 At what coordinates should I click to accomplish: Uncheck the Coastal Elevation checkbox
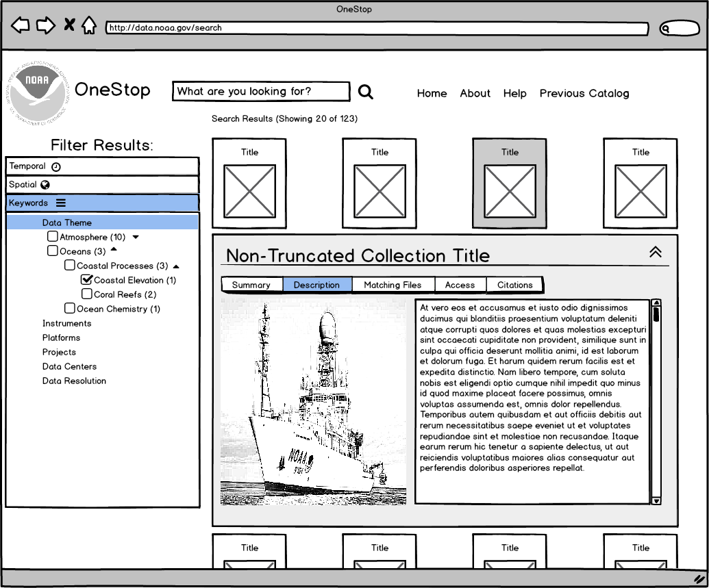[86, 279]
